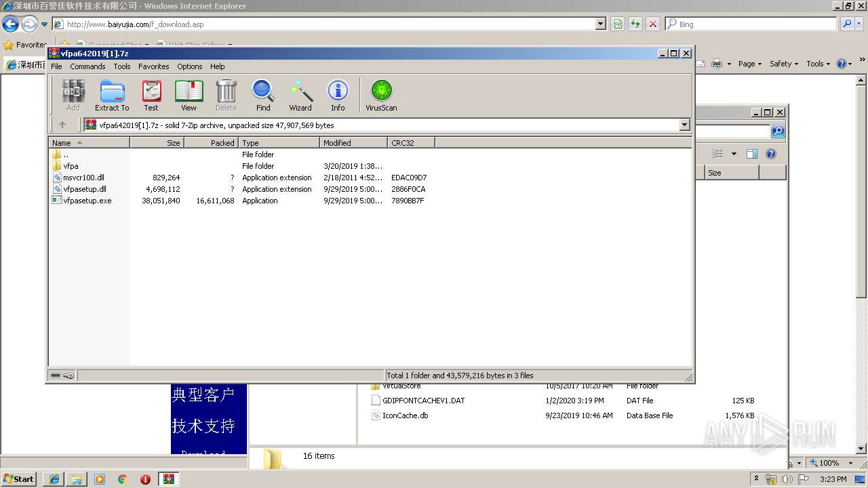Viewport: 868px width, 488px height.
Task: Open Explorer change view dropdown arrow
Action: tap(734, 154)
